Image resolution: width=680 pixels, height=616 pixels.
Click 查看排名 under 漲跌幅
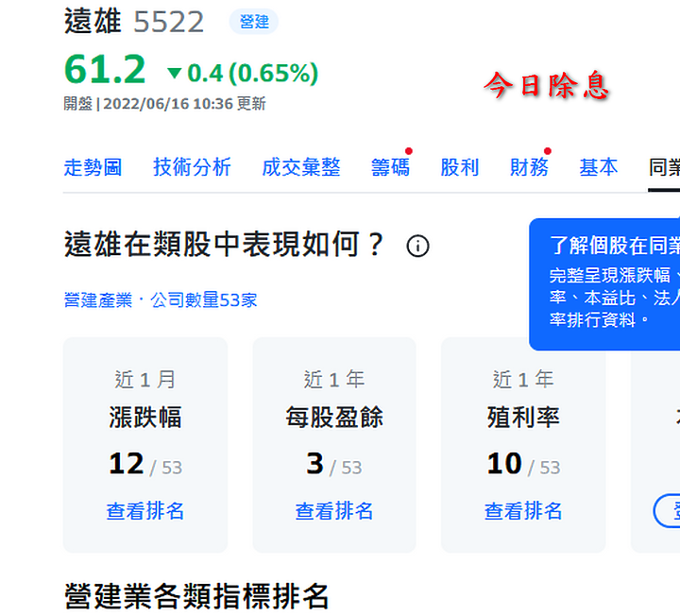[x=145, y=510]
